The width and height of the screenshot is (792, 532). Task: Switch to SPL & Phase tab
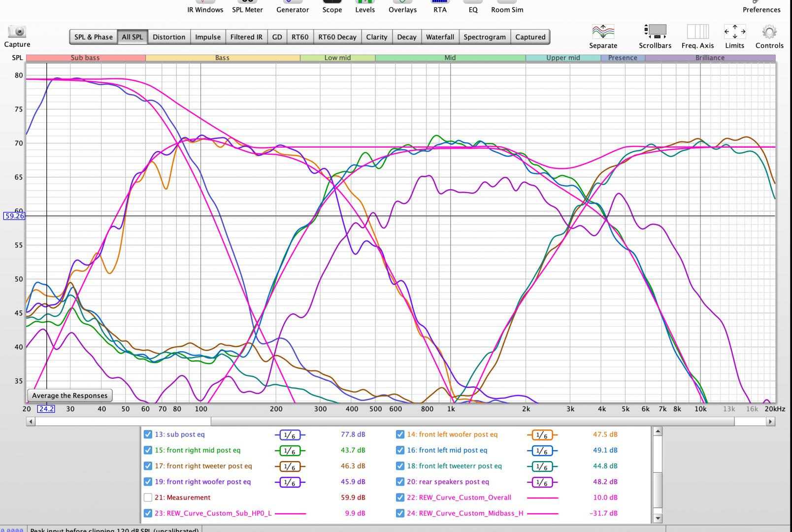tap(94, 37)
